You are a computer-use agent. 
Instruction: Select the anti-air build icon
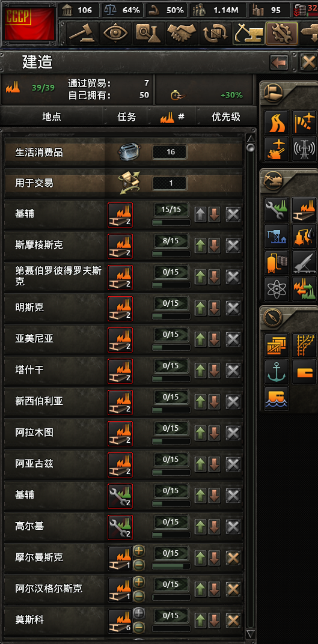click(x=276, y=148)
